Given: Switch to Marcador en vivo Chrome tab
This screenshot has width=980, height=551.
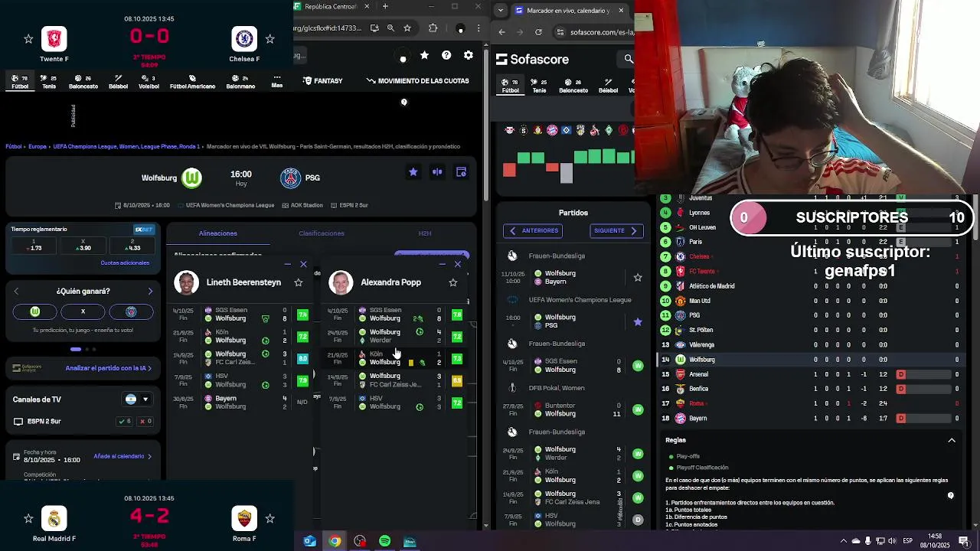Looking at the screenshot, I should [x=567, y=11].
